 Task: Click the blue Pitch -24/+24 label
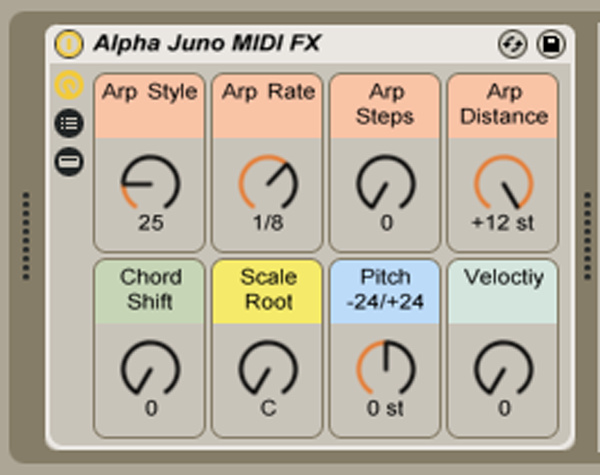(386, 290)
